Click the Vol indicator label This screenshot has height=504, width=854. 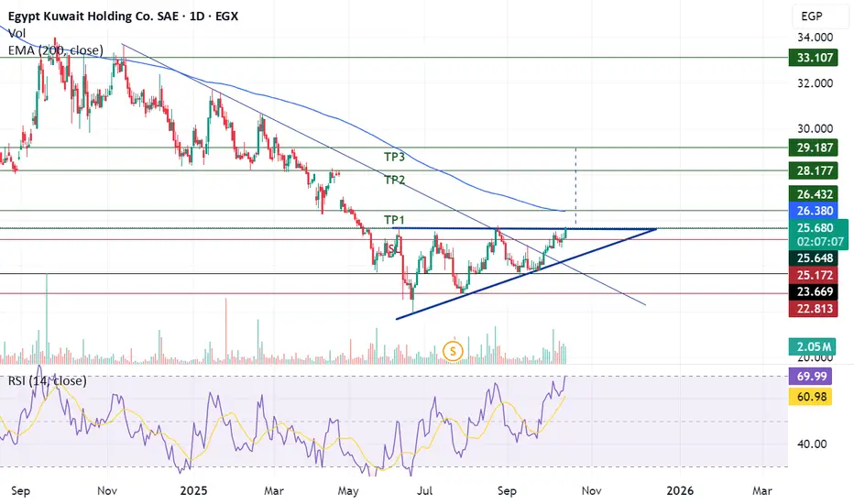click(16, 33)
